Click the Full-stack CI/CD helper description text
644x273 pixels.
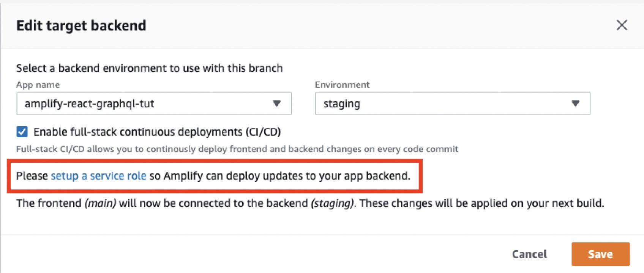click(x=237, y=149)
